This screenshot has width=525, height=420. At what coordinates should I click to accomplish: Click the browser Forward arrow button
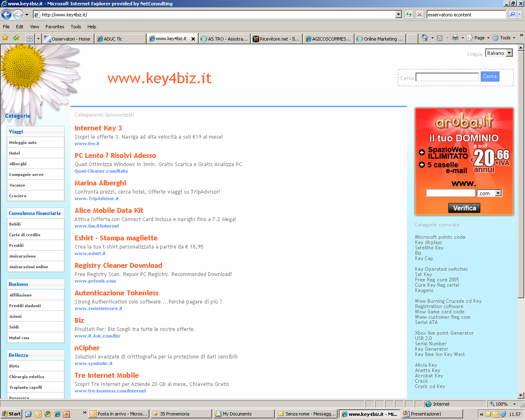click(18, 15)
